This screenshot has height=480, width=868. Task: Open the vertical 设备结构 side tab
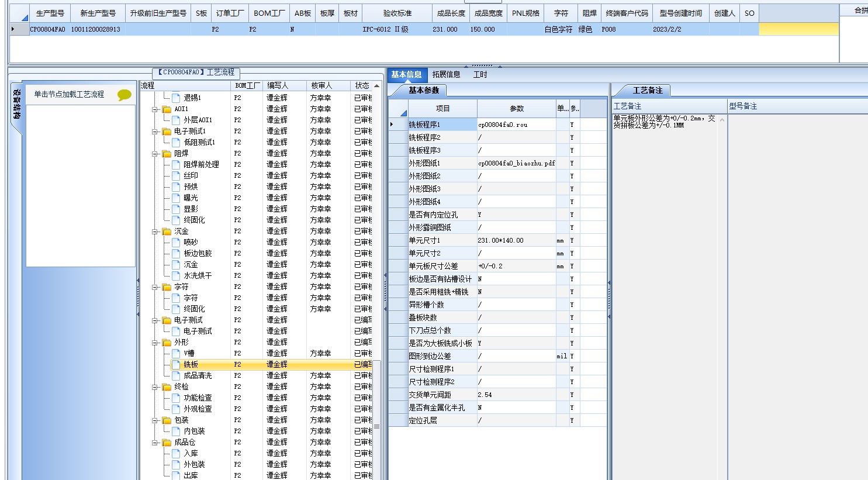tap(16, 103)
